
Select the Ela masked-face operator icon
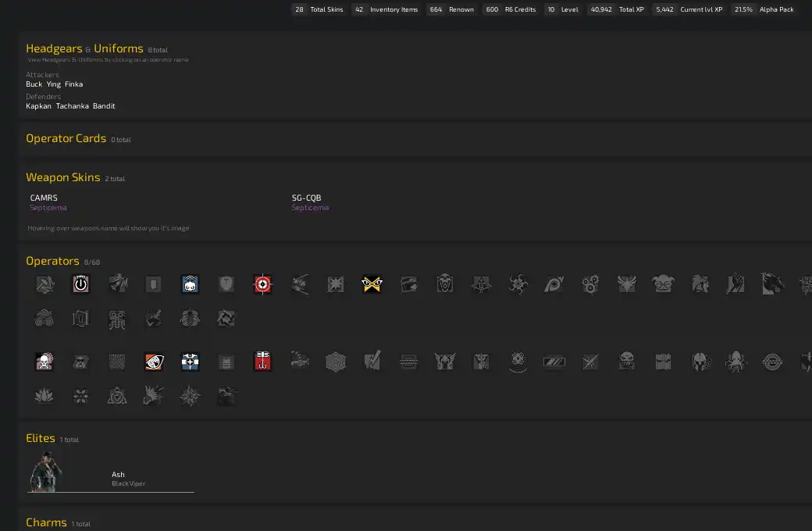pos(627,362)
